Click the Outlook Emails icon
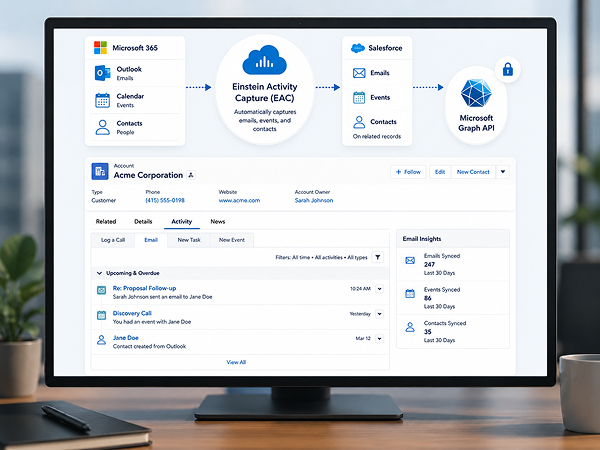600x450 pixels. [102, 73]
